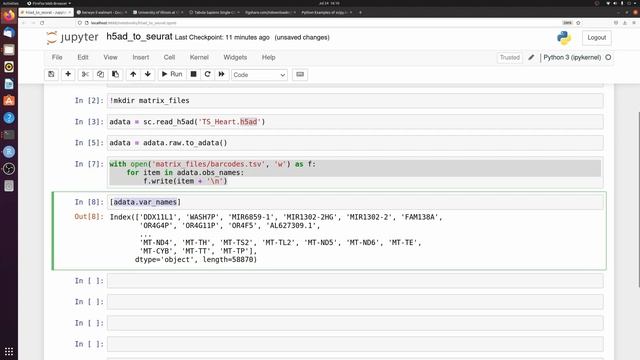Launch Rhythmbox from the dock
Screen dimensions: 640x360
tap(9, 67)
